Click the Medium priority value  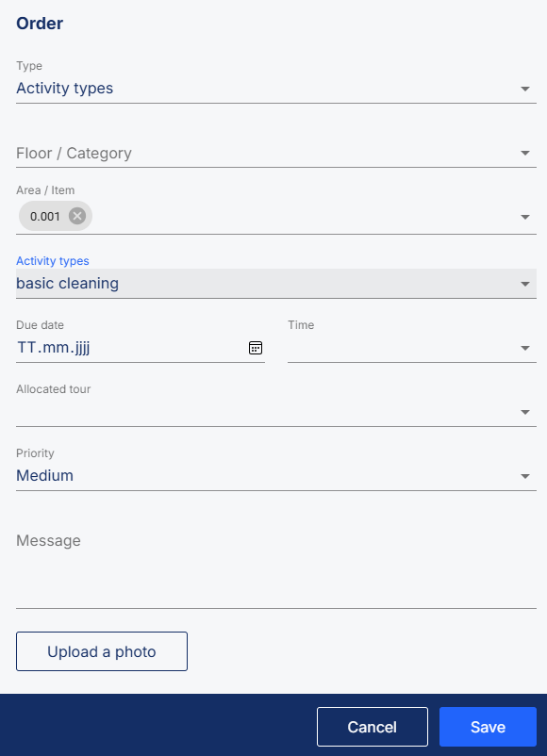(45, 476)
